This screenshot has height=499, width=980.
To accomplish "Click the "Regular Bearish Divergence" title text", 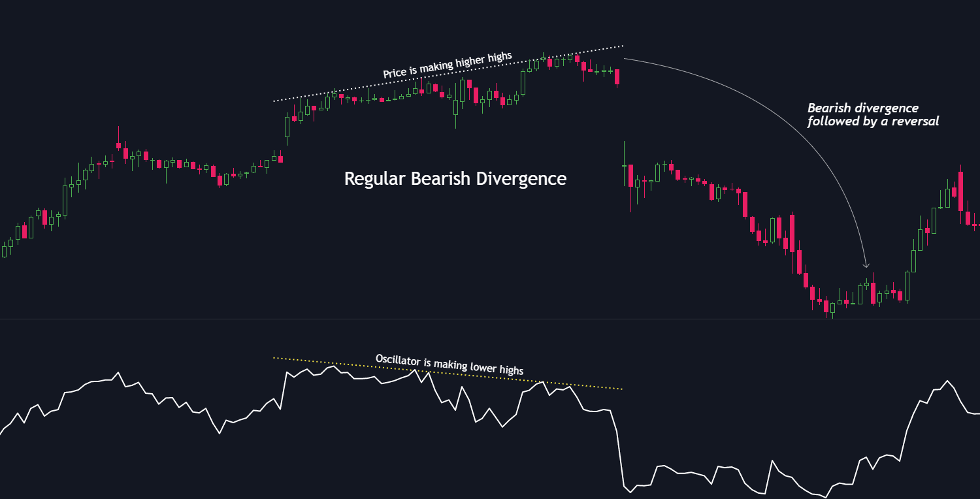I will click(x=455, y=178).
